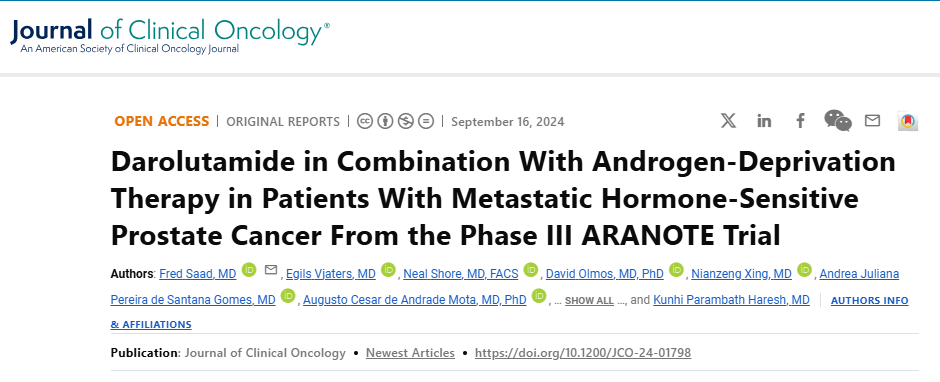
Task: Share article on X (Twitter) icon
Action: pos(728,121)
